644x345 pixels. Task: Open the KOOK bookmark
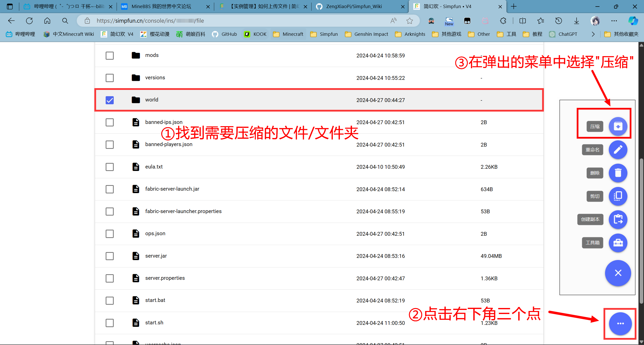255,34
